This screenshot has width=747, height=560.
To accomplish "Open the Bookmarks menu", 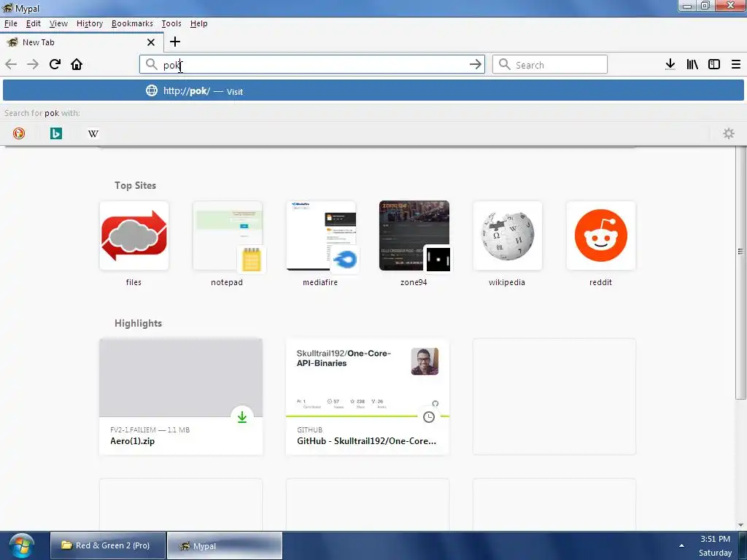I will [x=132, y=23].
